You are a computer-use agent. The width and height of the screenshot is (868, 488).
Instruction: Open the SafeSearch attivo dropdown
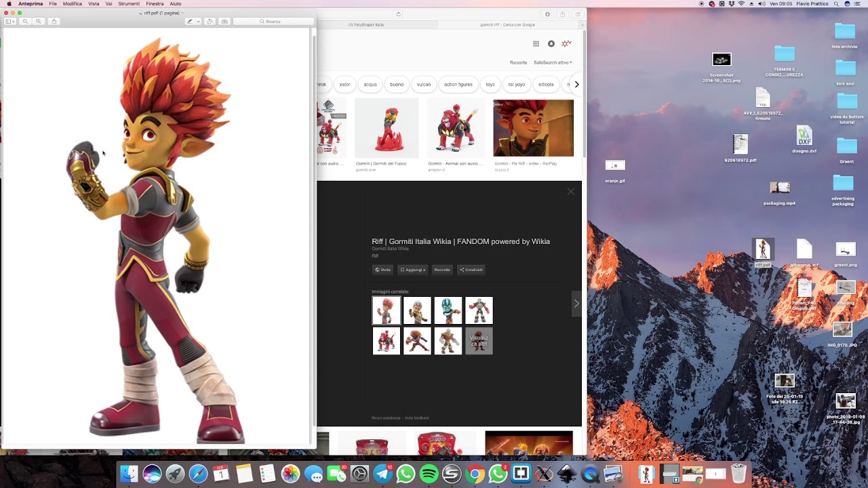(x=553, y=62)
